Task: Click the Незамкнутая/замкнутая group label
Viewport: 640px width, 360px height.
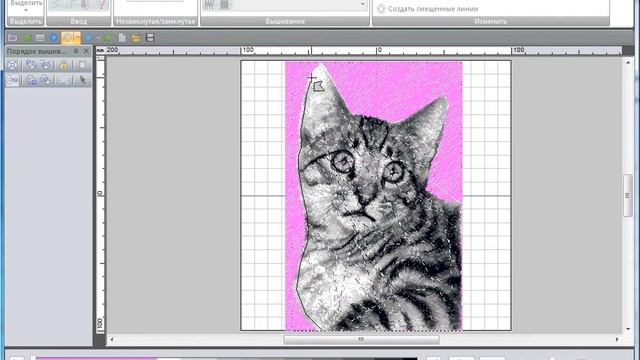Action: pyautogui.click(x=155, y=21)
